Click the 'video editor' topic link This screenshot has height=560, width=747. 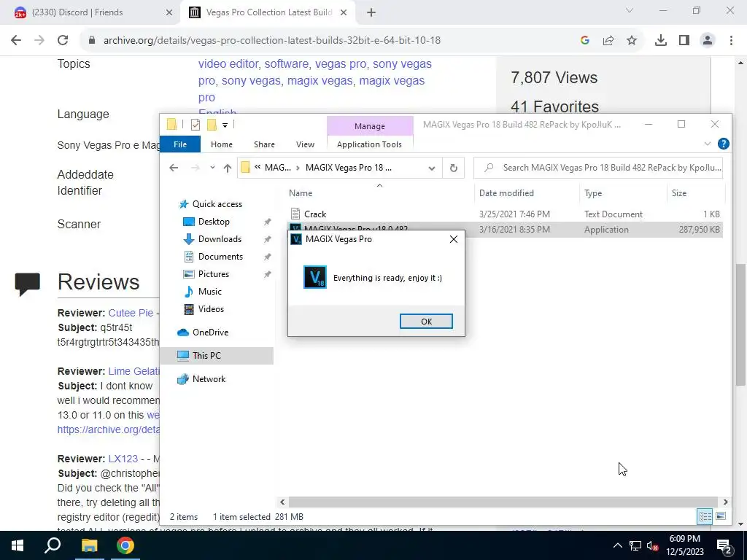[228, 64]
